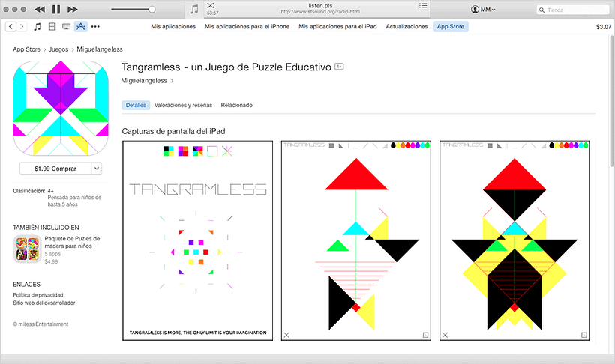615x364 pixels.
Task: Go to the previous track
Action: pos(39,10)
